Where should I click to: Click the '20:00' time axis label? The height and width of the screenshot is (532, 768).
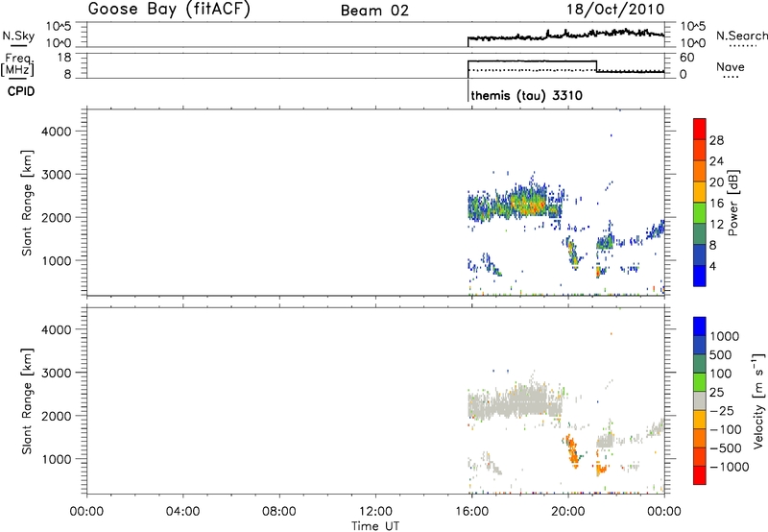pyautogui.click(x=567, y=512)
